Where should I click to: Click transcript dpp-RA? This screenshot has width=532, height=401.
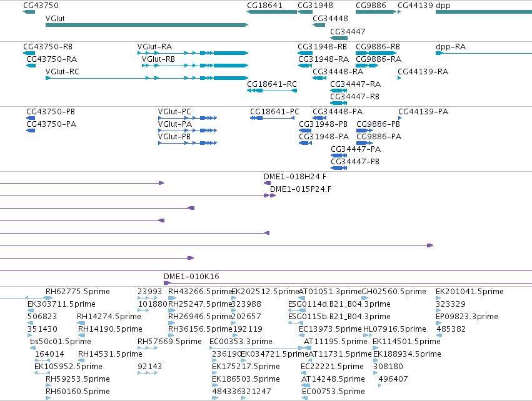pyautogui.click(x=484, y=53)
